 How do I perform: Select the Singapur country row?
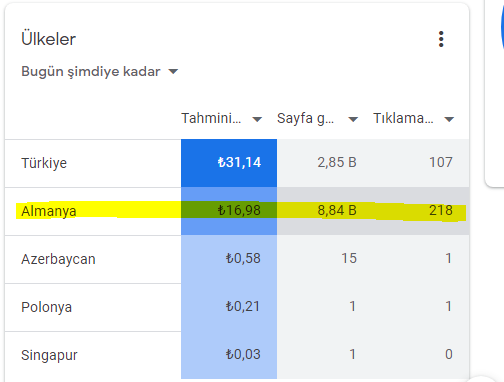click(237, 355)
